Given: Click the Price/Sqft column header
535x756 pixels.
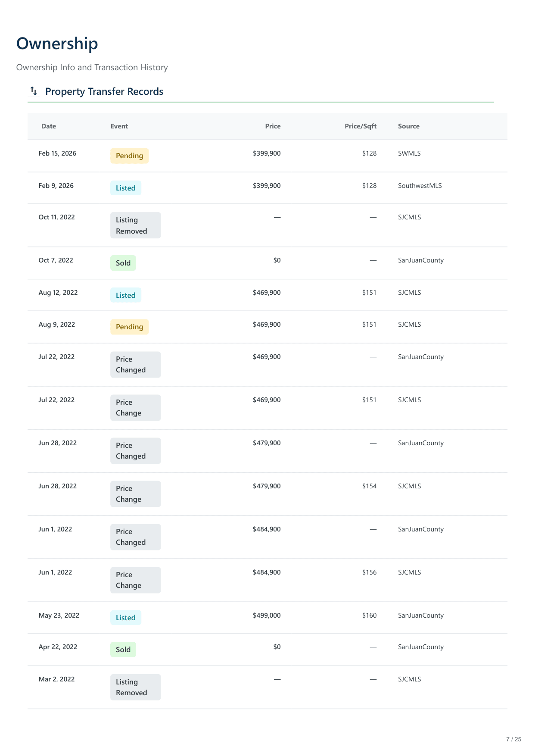Looking at the screenshot, I should [360, 126].
